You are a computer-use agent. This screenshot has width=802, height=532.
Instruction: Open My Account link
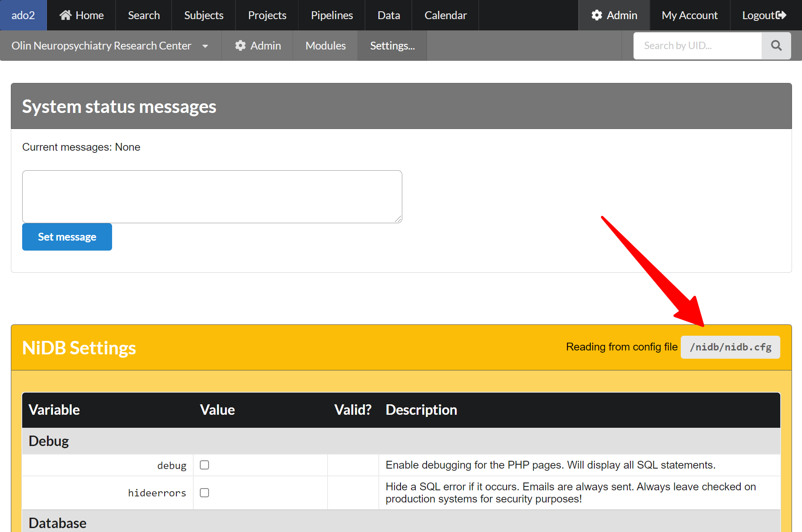pyautogui.click(x=689, y=15)
